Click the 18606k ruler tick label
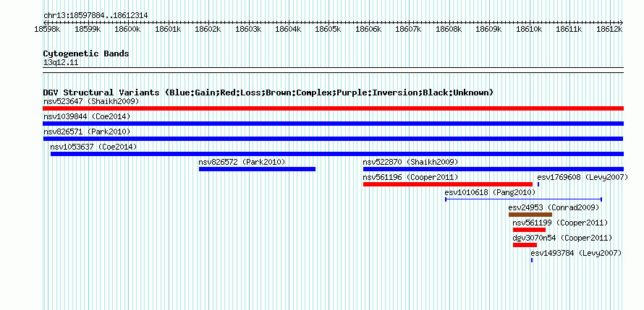644x310 pixels. click(x=368, y=29)
